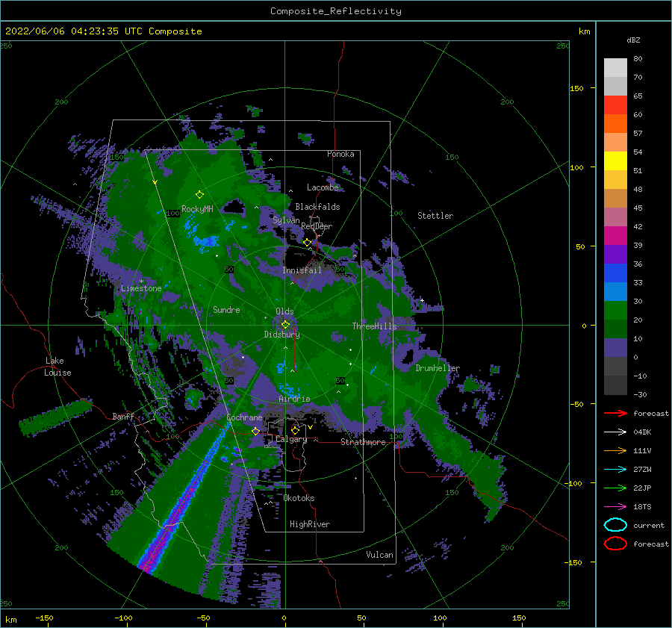Click the yellow diamond marker below RedDeer
This screenshot has height=628, width=672.
308,243
